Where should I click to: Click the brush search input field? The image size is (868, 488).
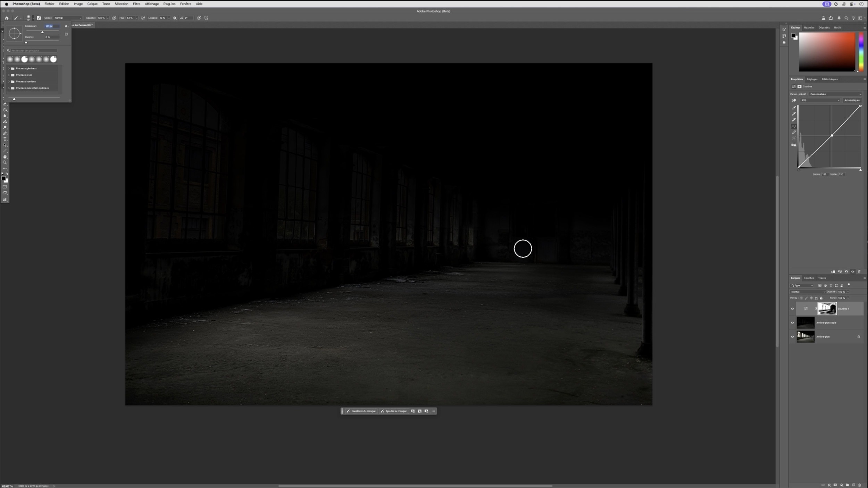point(34,51)
